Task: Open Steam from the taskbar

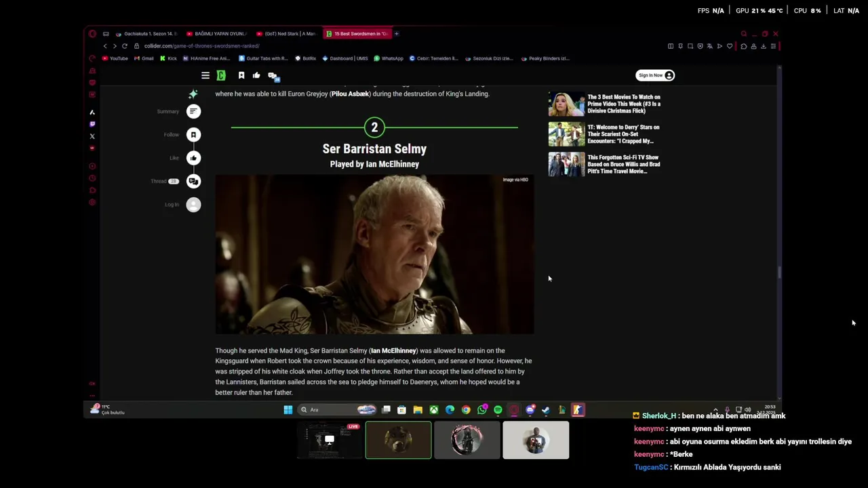Action: tap(546, 409)
